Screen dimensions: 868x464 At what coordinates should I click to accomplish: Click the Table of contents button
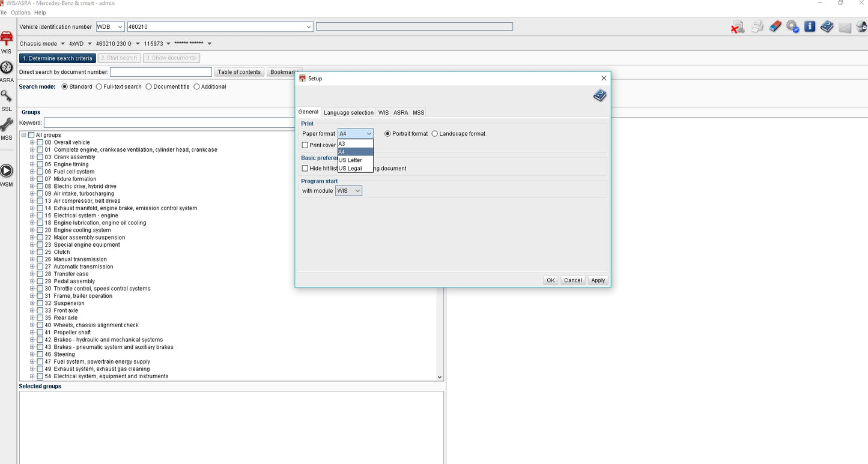pos(239,72)
